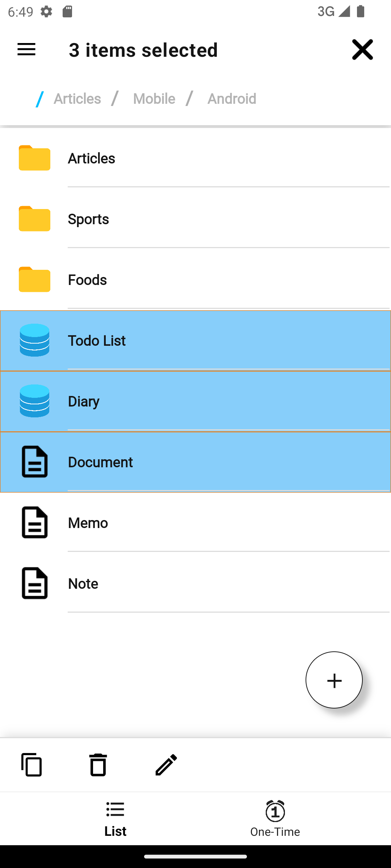
Task: Tap the copy icon in bottom toolbar
Action: tap(32, 765)
